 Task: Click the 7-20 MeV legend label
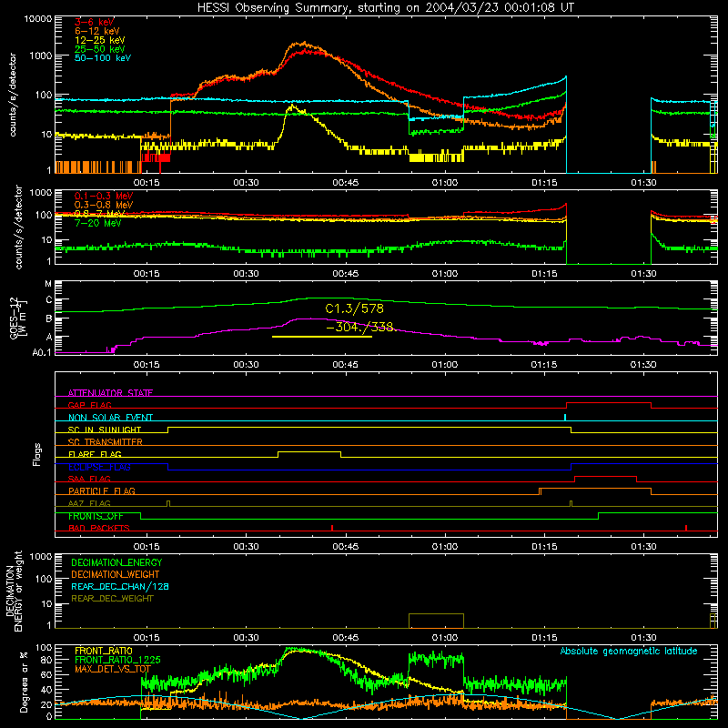click(x=97, y=223)
